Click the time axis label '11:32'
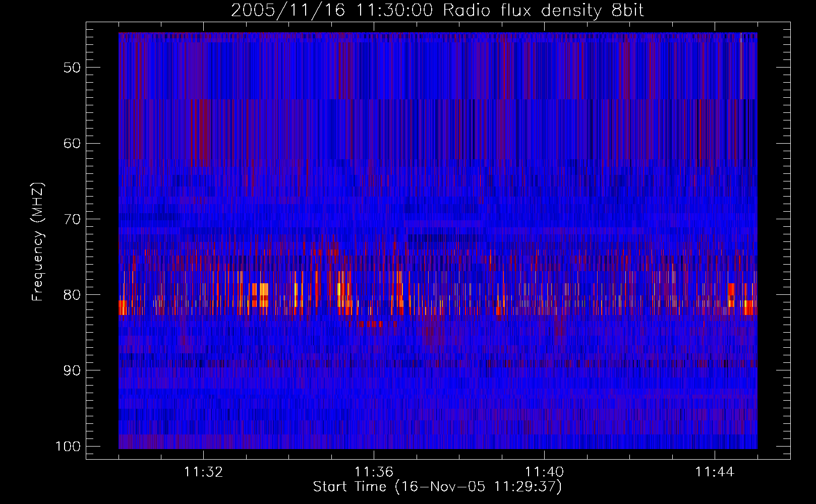 coord(203,472)
